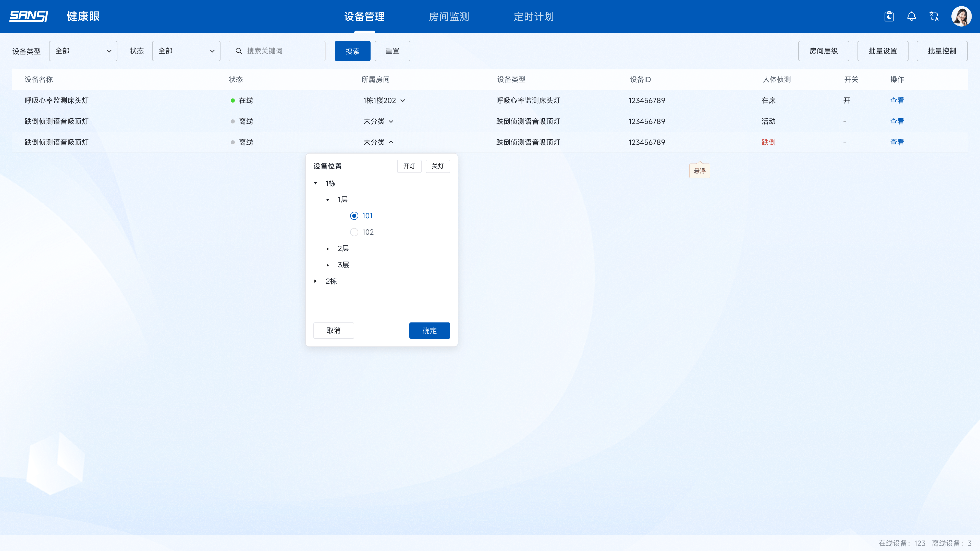This screenshot has height=551, width=980.
Task: Open the user avatar menu
Action: pos(961,16)
